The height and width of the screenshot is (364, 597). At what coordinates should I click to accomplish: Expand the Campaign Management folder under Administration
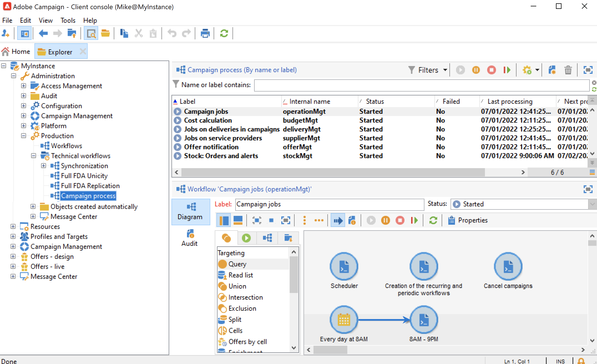click(24, 116)
